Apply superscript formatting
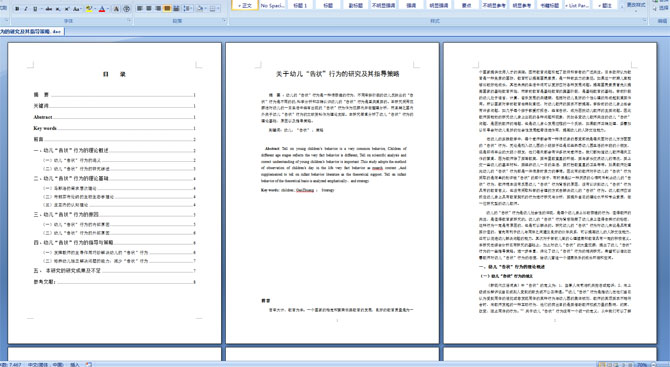The image size is (670, 367). click(x=67, y=9)
